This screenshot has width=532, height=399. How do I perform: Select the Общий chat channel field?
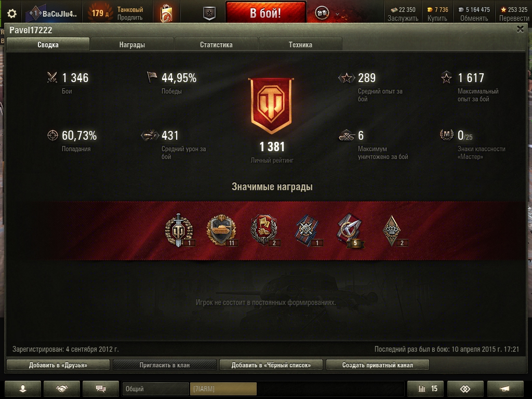tap(155, 389)
